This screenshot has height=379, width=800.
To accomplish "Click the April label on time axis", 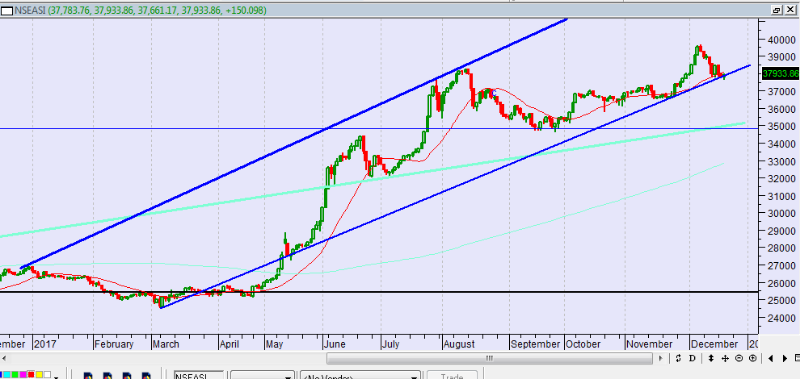I will [x=230, y=344].
